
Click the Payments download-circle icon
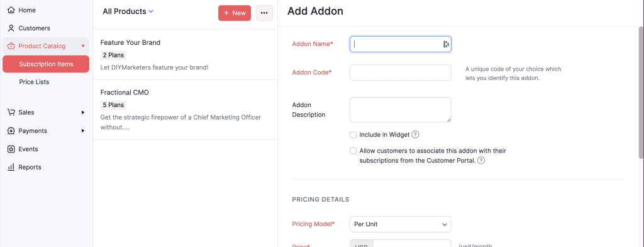pos(11,131)
